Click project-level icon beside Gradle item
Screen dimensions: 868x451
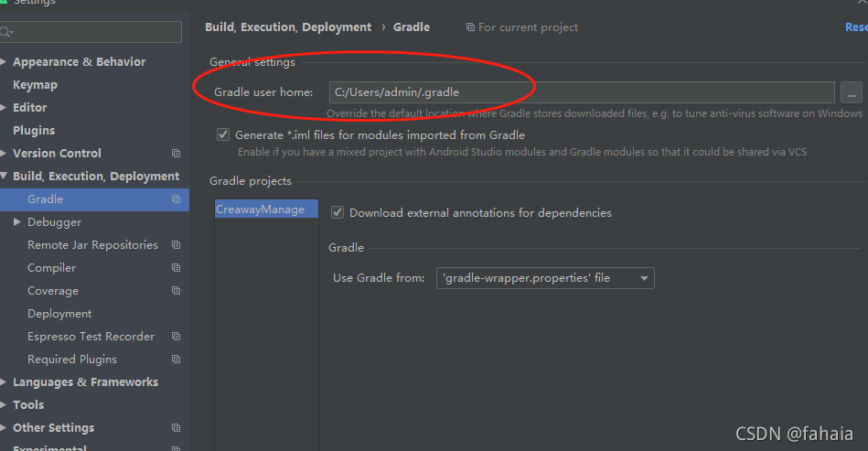pyautogui.click(x=176, y=199)
